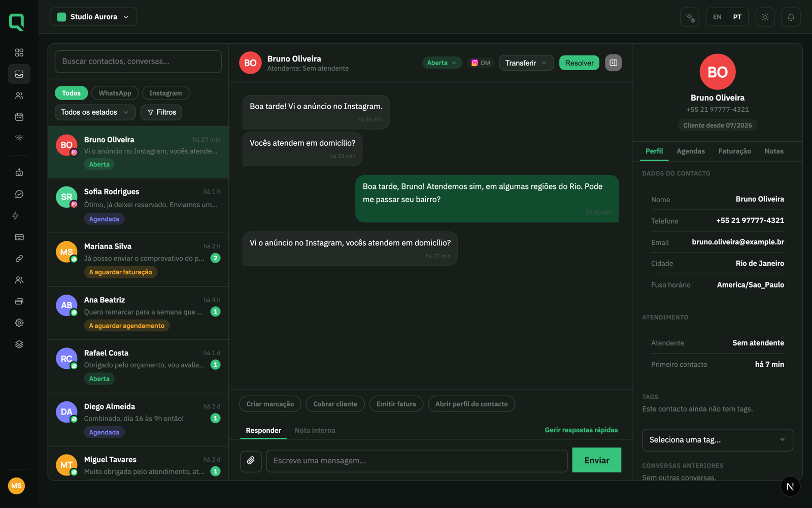Click the large BO avatar in contact panel

coord(718,72)
